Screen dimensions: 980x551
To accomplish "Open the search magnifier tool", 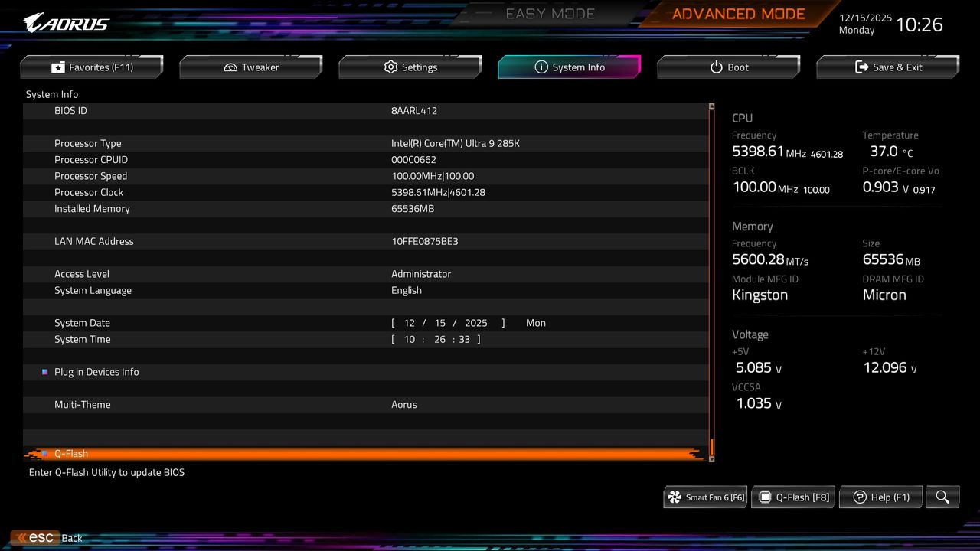I will (x=942, y=497).
